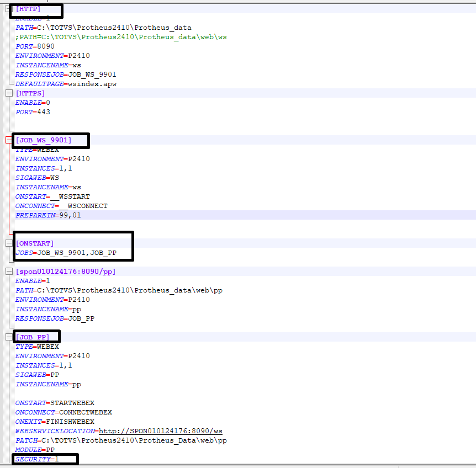Image resolution: width=476 pixels, height=468 pixels.
Task: Click the ENVIRONMENT=P2410 line under [JOB_WS_9901]
Action: [52, 159]
